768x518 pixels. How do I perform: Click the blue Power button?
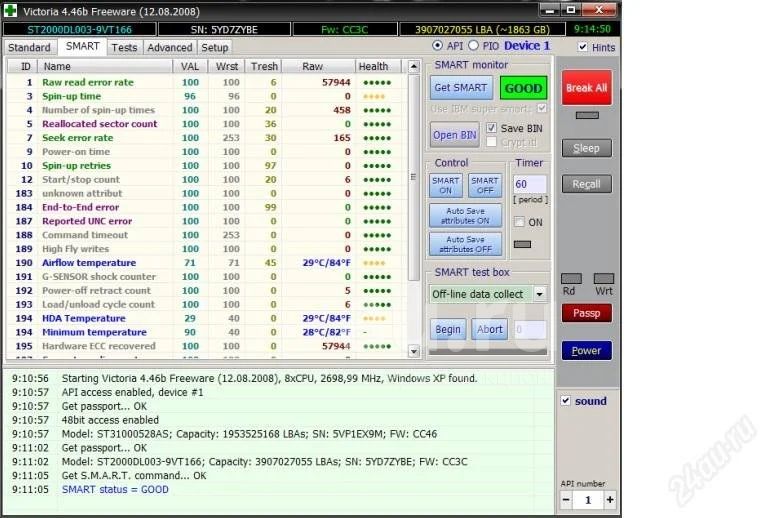[x=586, y=351]
